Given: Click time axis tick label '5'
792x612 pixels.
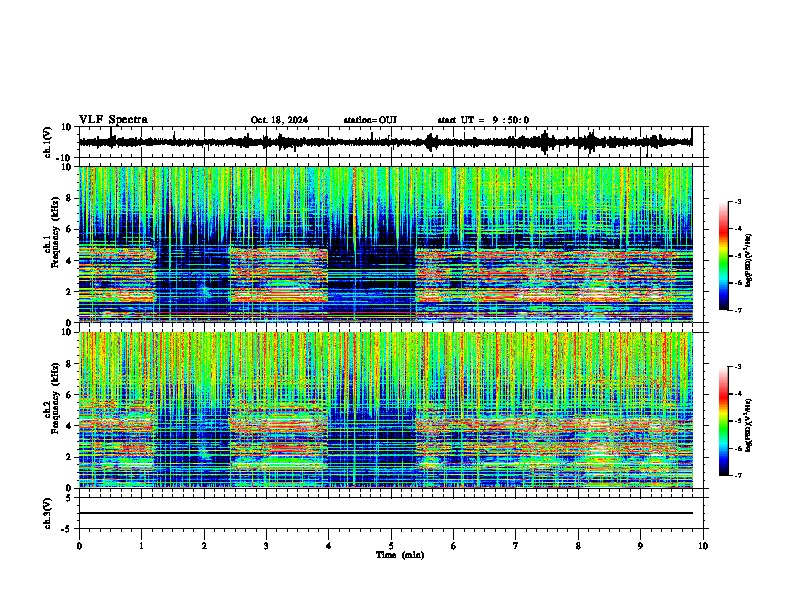Looking at the screenshot, I should pyautogui.click(x=391, y=546).
